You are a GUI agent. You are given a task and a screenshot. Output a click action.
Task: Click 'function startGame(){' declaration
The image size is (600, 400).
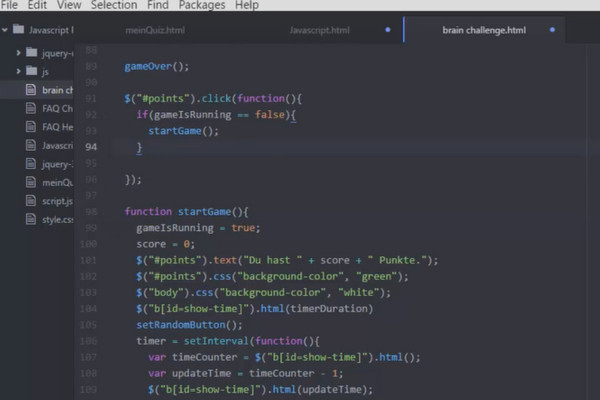[186, 212]
